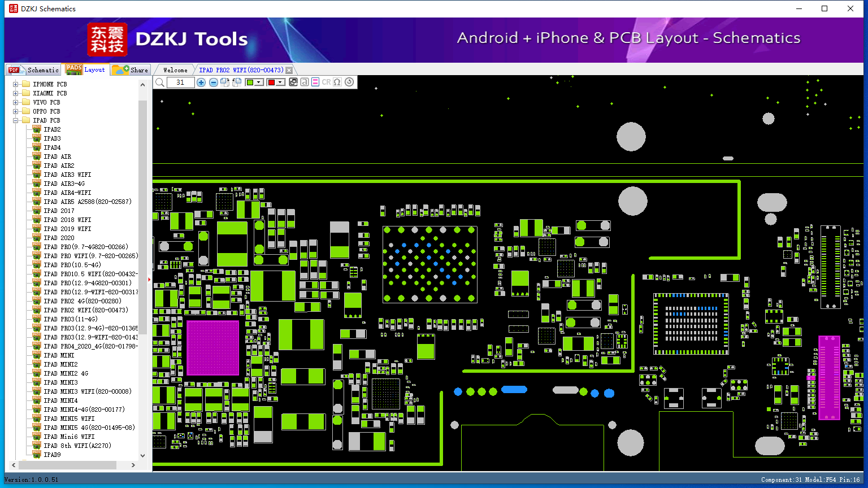Viewport: 868px width, 488px height.
Task: Select the VIVO PCB folder label
Action: coord(46,102)
